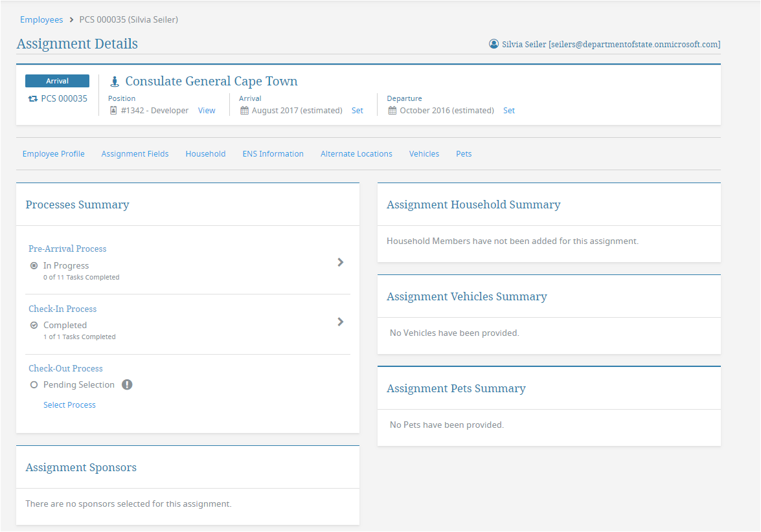This screenshot has height=532, width=761.
Task: Open the Check-Out Process link
Action: click(x=65, y=368)
